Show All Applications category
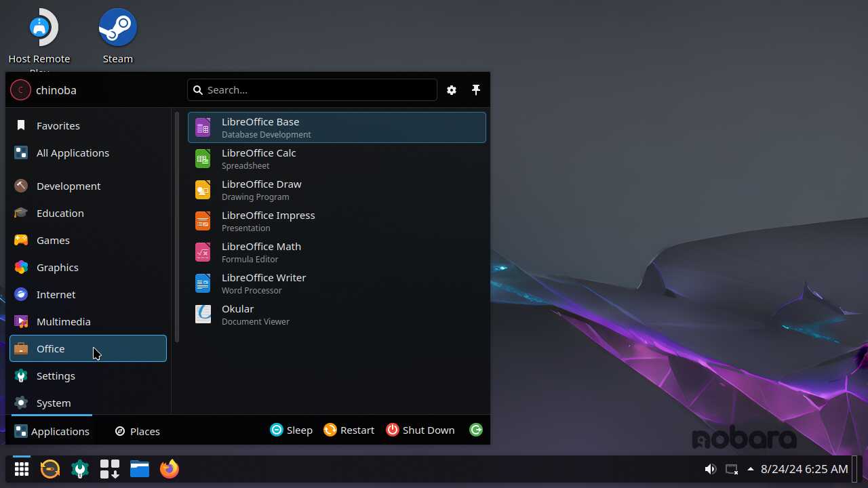 coord(88,152)
